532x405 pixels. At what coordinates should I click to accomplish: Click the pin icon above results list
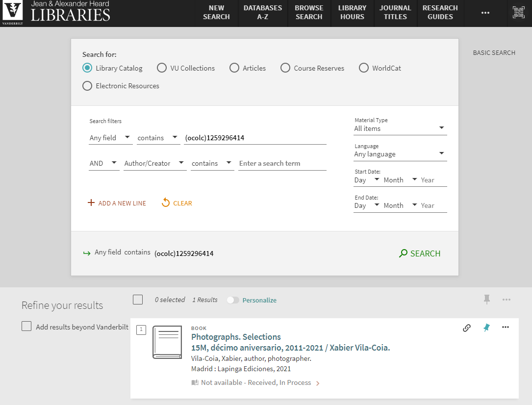coord(487,300)
